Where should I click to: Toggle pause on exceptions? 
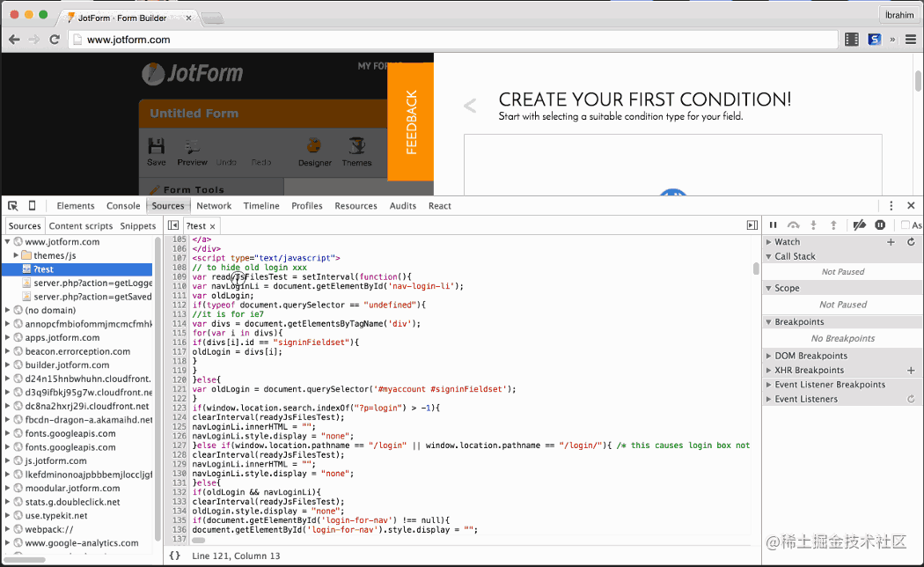point(880,225)
